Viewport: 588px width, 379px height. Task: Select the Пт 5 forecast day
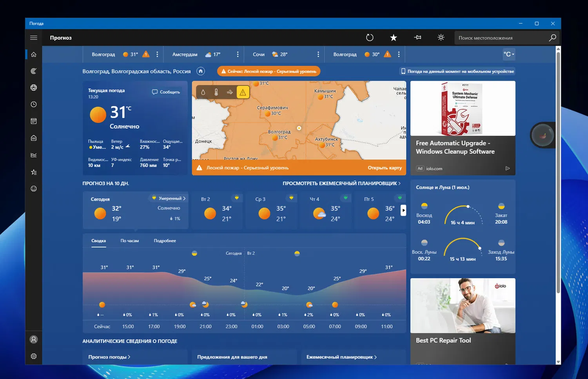[380, 210]
